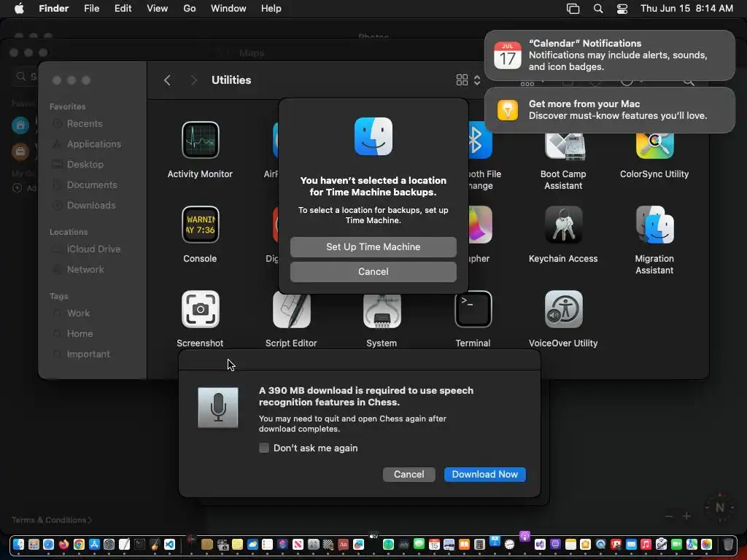
Task: Open Music app from the Dock
Action: point(646,544)
